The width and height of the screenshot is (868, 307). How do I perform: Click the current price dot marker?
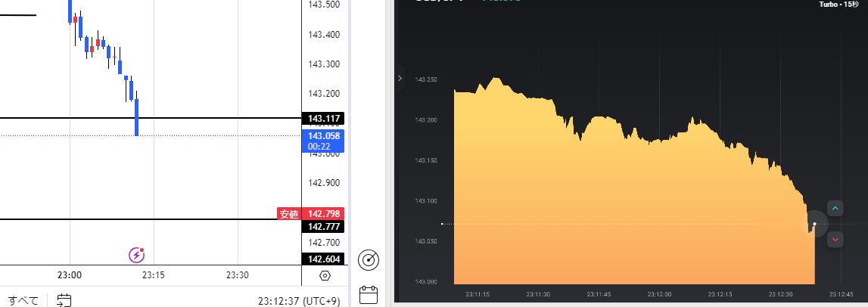click(x=814, y=224)
